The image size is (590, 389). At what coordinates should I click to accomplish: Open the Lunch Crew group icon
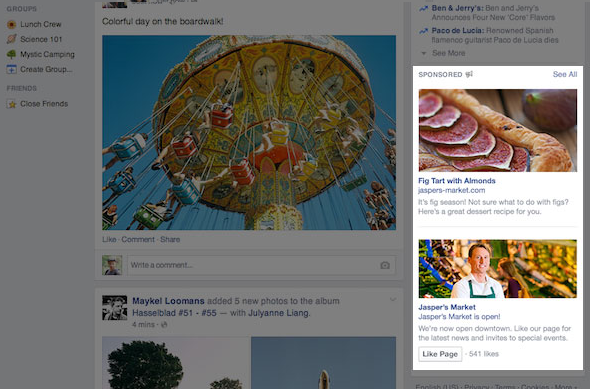pyautogui.click(x=12, y=24)
